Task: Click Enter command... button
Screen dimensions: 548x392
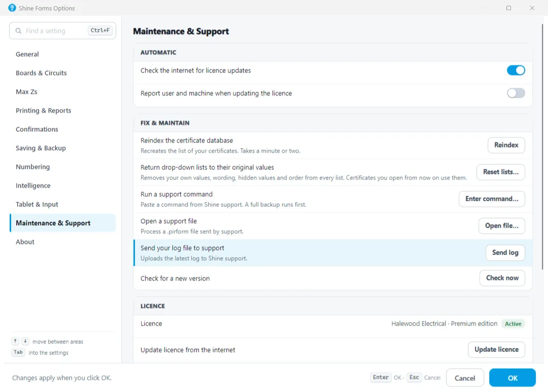Action: pyautogui.click(x=492, y=199)
